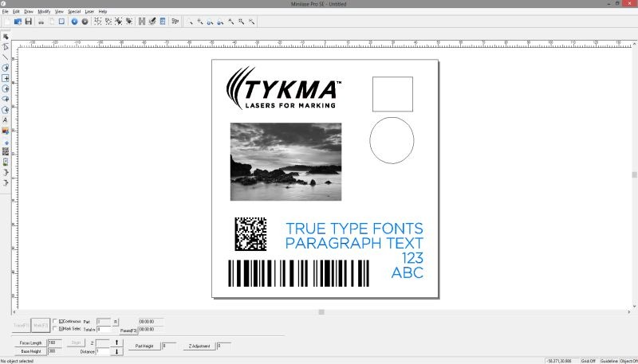The height and width of the screenshot is (364, 638).
Task: Click the Part Height button
Action: 144,346
